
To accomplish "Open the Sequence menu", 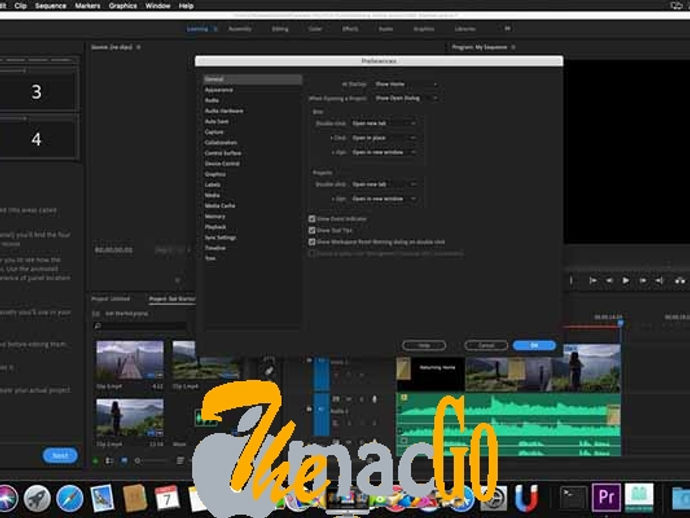I will click(x=50, y=6).
